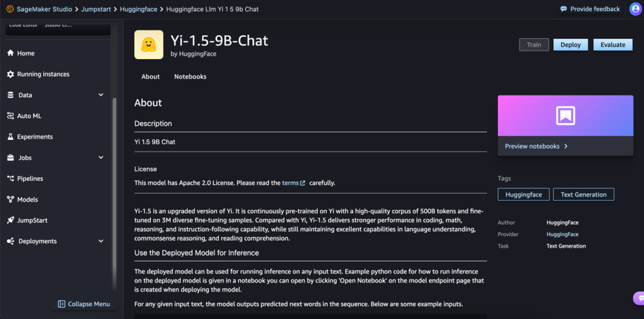Screen dimensions: 644x319
Task: Click the Auto ML sidebar icon
Action: coord(10,116)
